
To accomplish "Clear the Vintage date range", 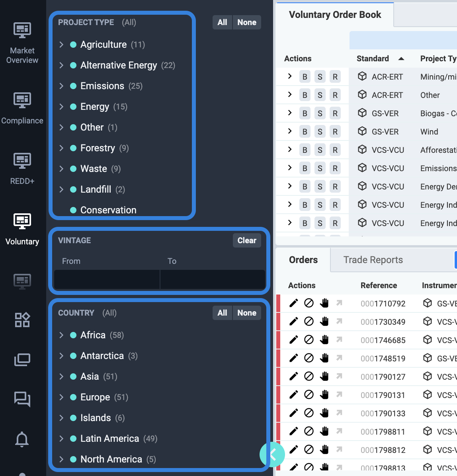I will [x=247, y=240].
